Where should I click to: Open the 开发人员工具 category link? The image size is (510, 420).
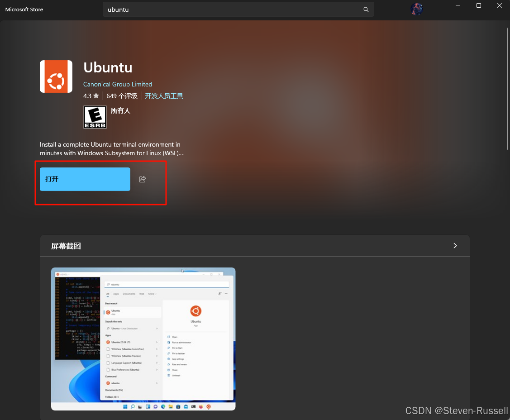click(164, 96)
